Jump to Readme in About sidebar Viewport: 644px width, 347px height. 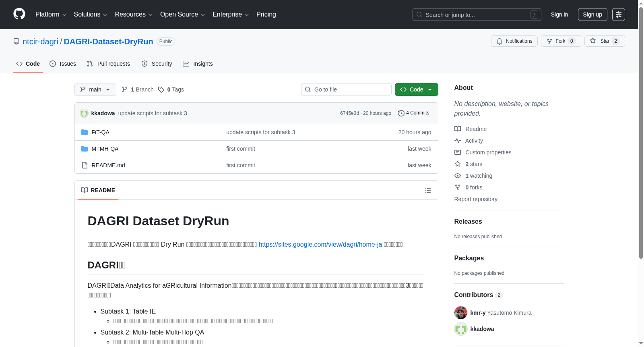[471, 129]
